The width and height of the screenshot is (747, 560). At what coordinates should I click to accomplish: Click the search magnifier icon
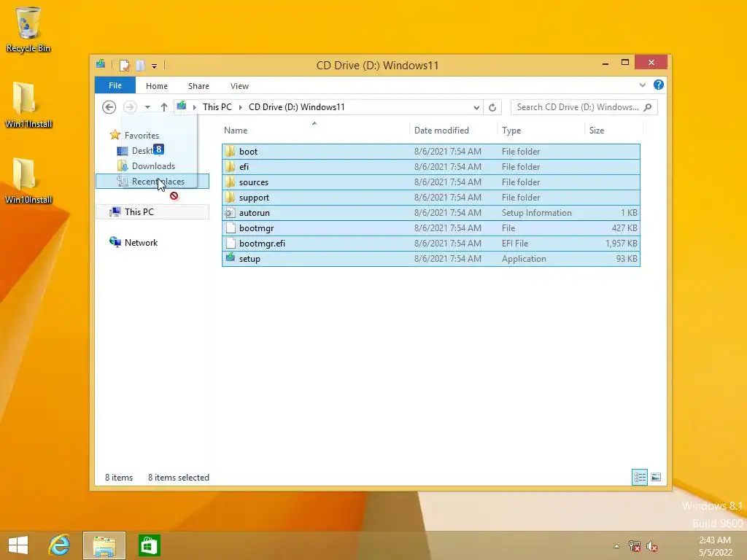(x=648, y=107)
